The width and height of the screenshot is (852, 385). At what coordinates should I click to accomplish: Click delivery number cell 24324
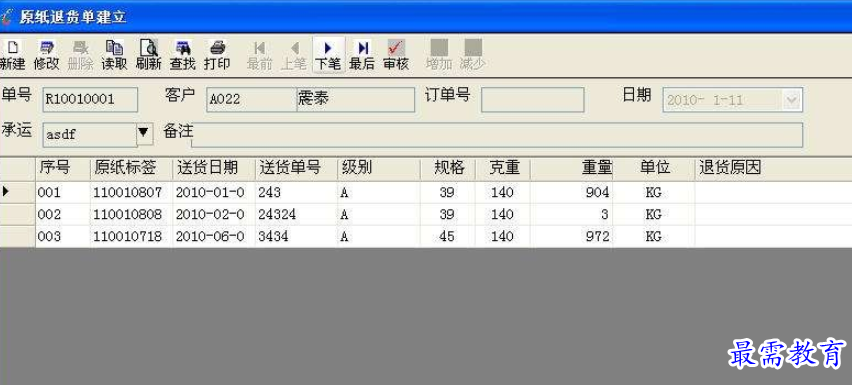click(297, 214)
